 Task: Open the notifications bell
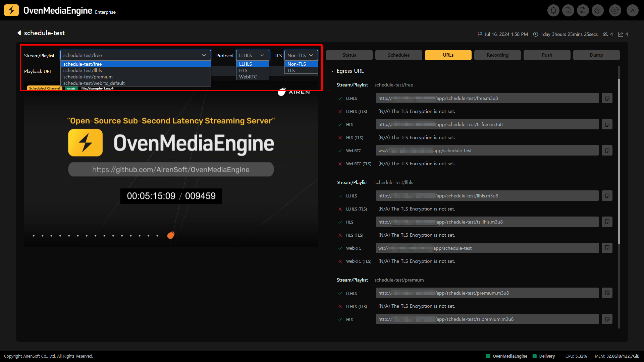tap(553, 10)
